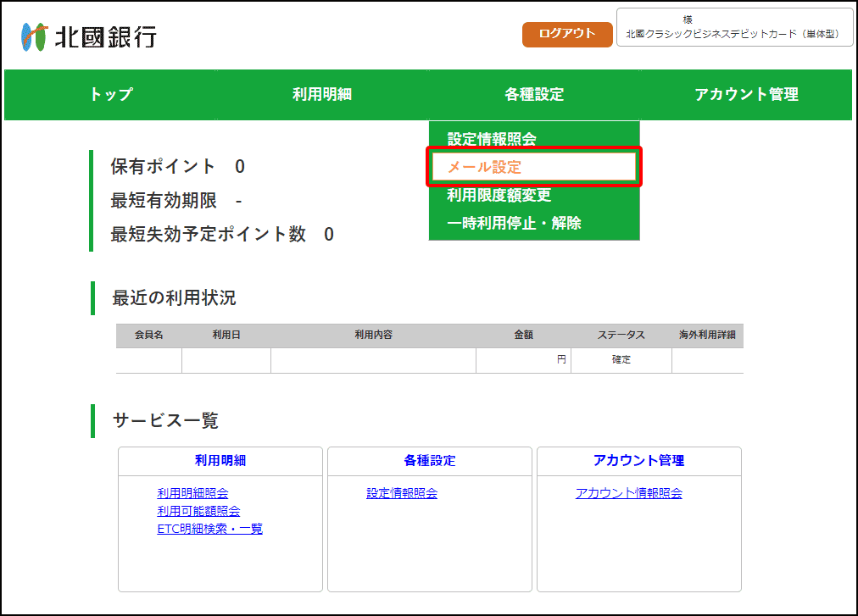Screen dimensions: 858x616
Task: Choose 一時利用停止・解除 in the dropdown menu
Action: [514, 224]
